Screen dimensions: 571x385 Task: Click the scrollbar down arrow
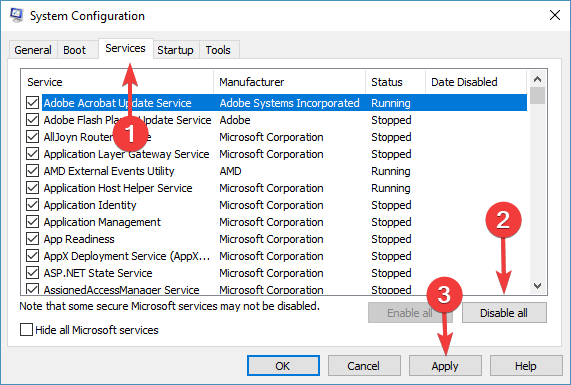click(x=537, y=286)
